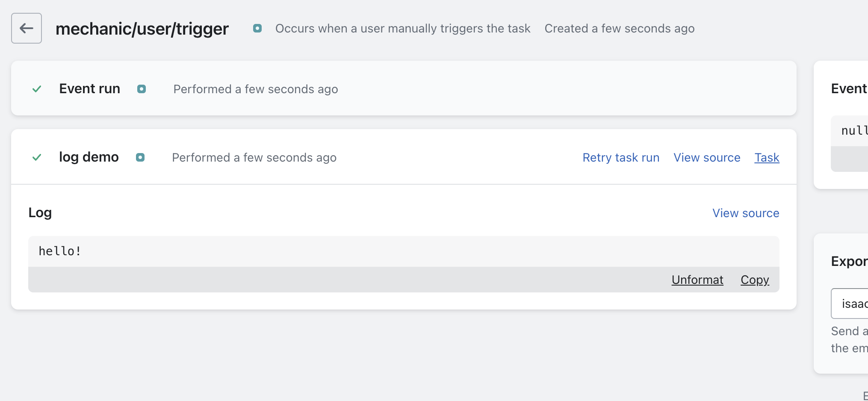Click the Log section heading

pos(40,212)
